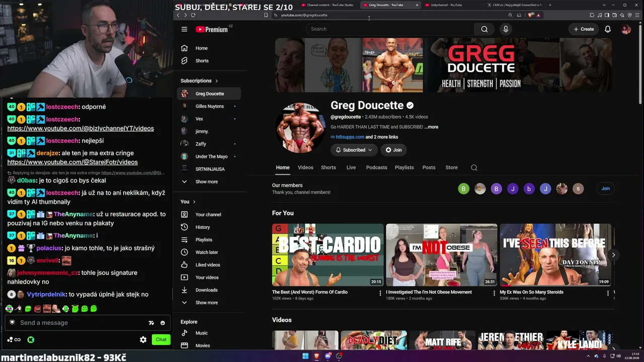Switch to the Posts channel tab
The height and width of the screenshot is (362, 644).
point(429,167)
